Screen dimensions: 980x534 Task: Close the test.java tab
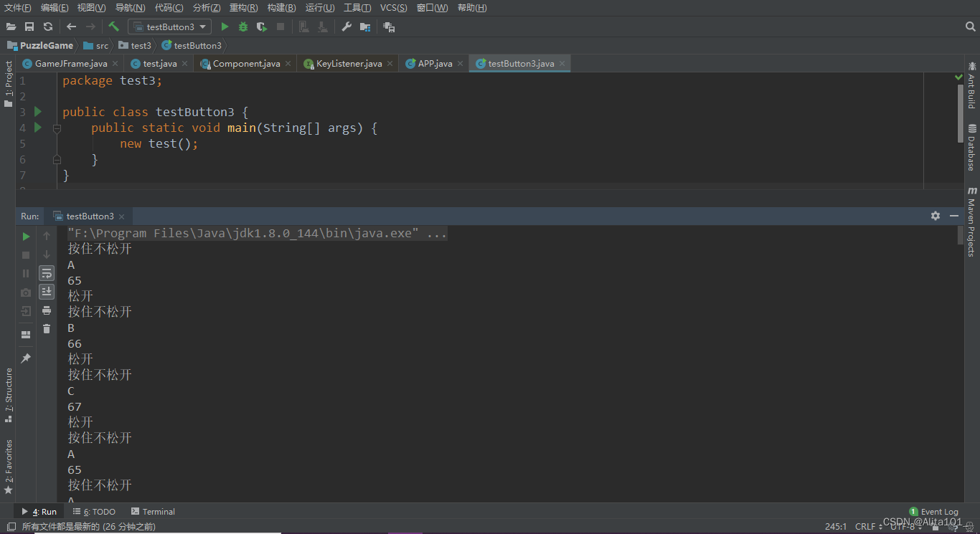184,64
